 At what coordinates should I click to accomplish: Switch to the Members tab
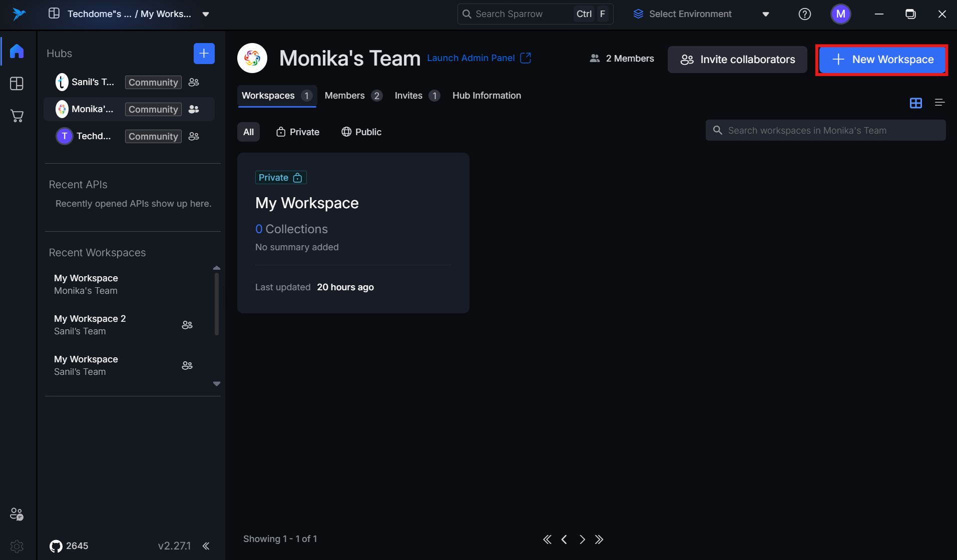tap(353, 96)
